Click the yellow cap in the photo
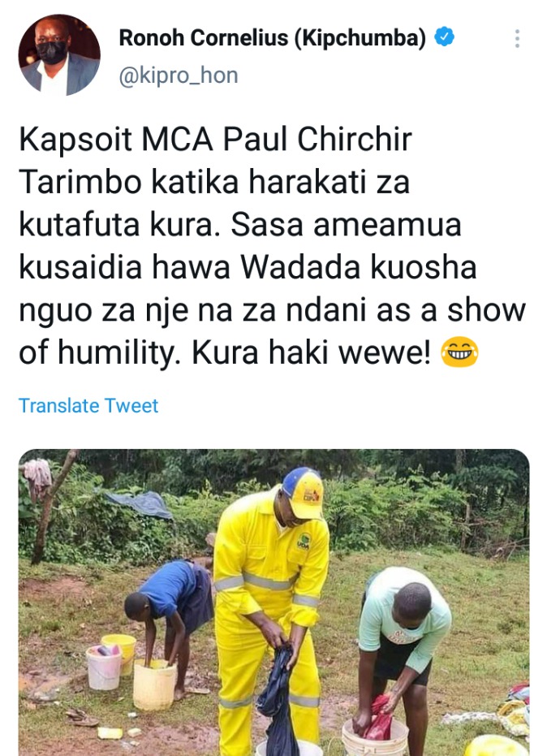This screenshot has width=547, height=756. tap(302, 492)
